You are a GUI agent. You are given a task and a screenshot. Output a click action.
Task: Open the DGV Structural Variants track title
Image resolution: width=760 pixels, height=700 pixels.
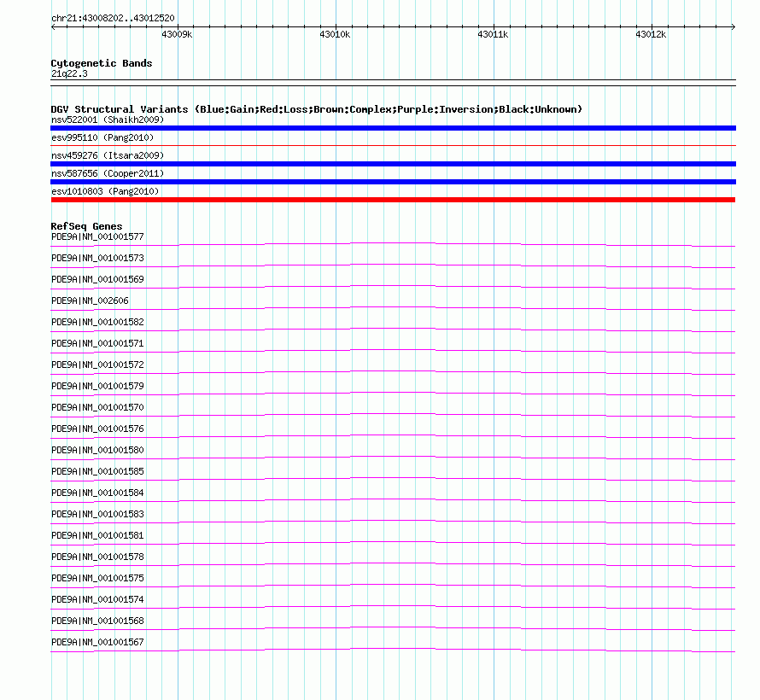[317, 109]
